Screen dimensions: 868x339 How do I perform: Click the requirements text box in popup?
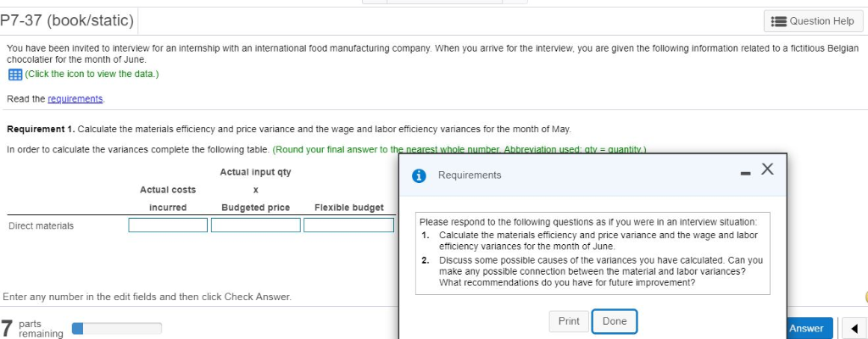click(593, 253)
